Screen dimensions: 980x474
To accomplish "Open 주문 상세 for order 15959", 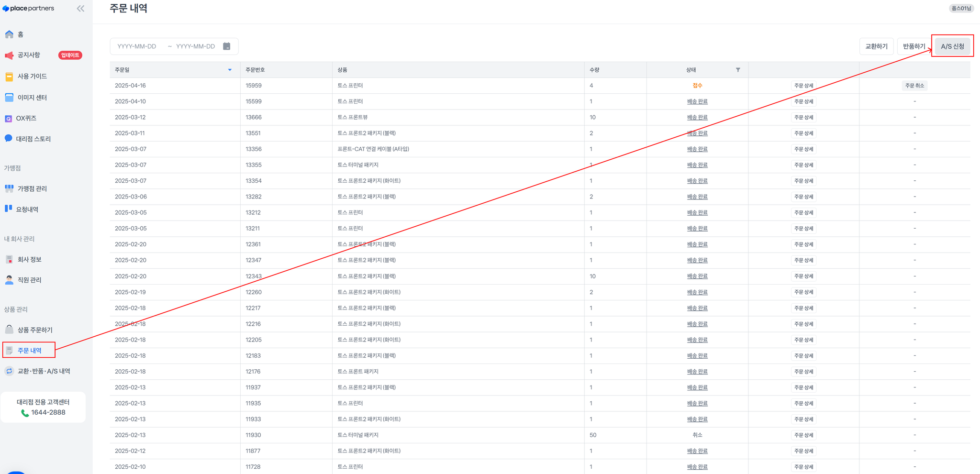I will (x=803, y=86).
